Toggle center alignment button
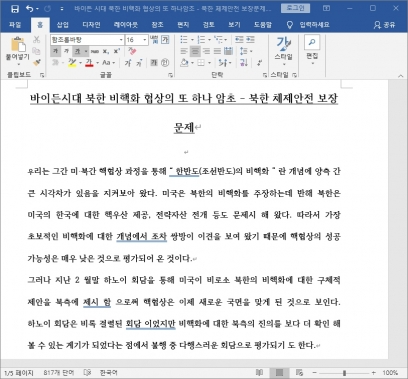This screenshot has width=408, height=379. click(x=195, y=51)
